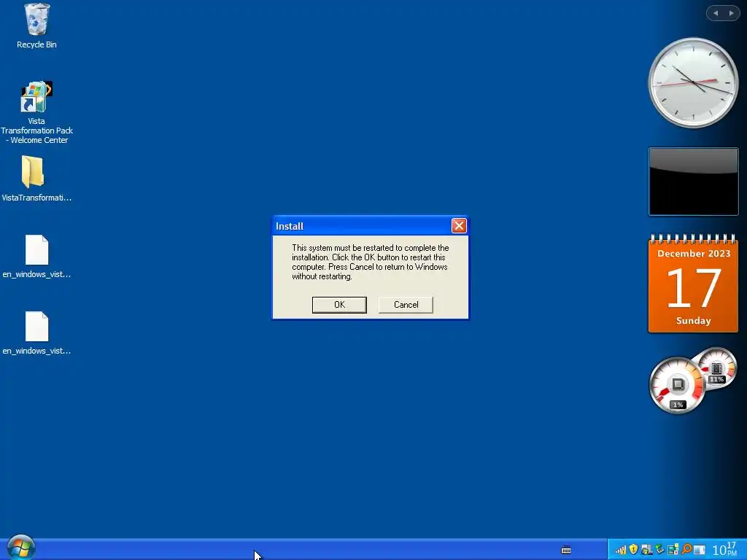Image resolution: width=747 pixels, height=560 pixels.
Task: Click the memory meter gauge showing 11%
Action: pyautogui.click(x=716, y=370)
